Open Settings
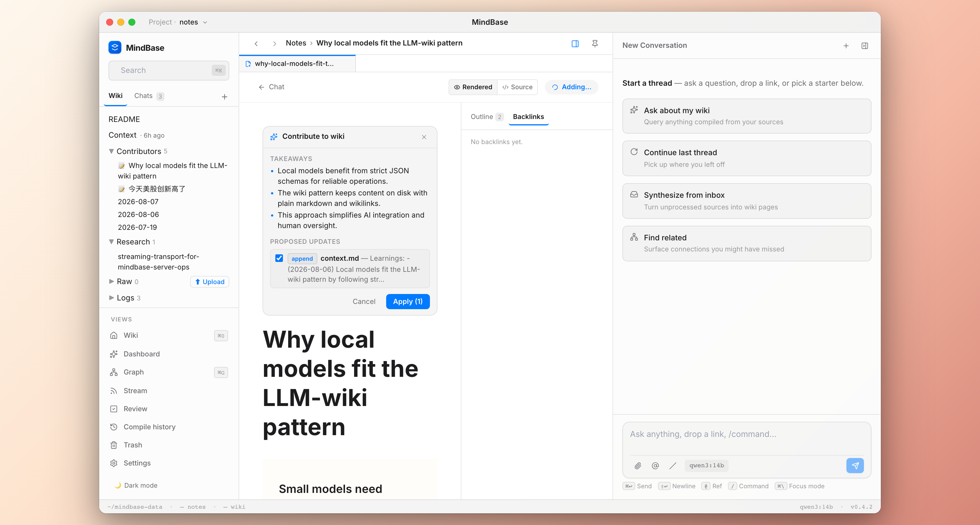This screenshot has height=525, width=980. pyautogui.click(x=169, y=463)
